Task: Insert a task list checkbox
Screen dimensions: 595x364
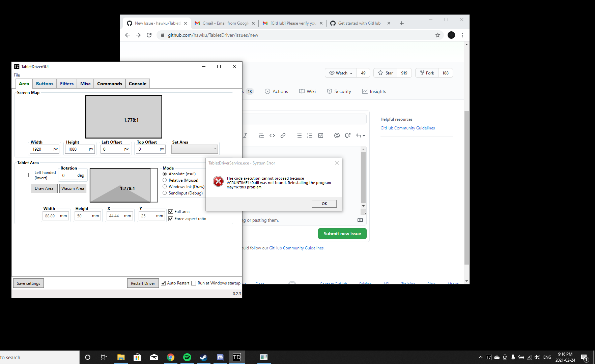Action: point(320,135)
